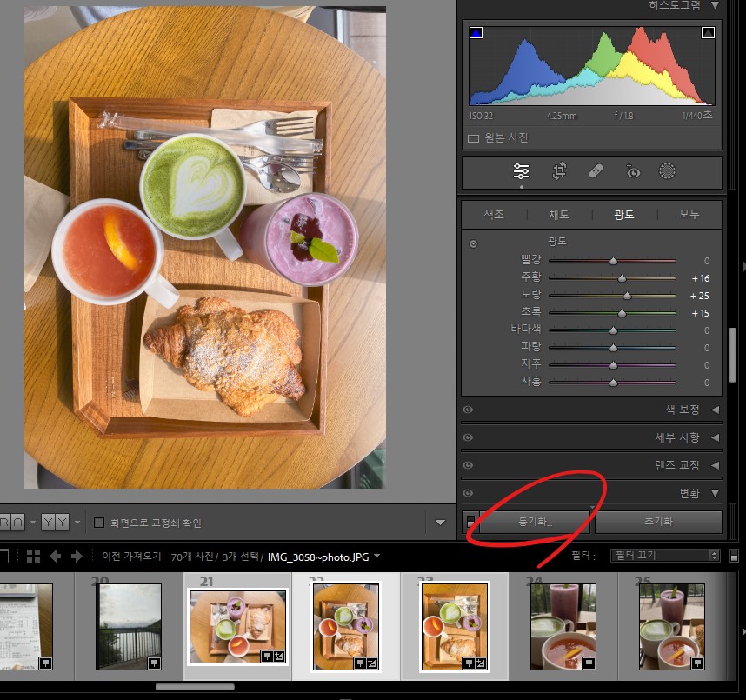
Task: Select the Edit sliders tool icon
Action: click(x=521, y=171)
